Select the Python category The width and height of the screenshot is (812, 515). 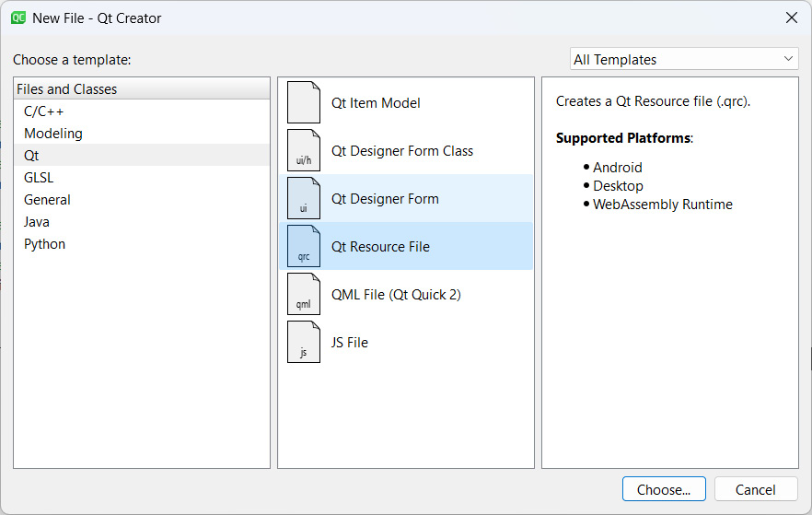pyautogui.click(x=142, y=244)
